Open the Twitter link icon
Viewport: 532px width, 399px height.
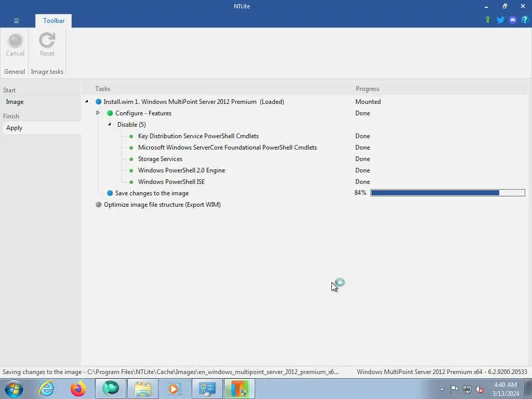[500, 20]
